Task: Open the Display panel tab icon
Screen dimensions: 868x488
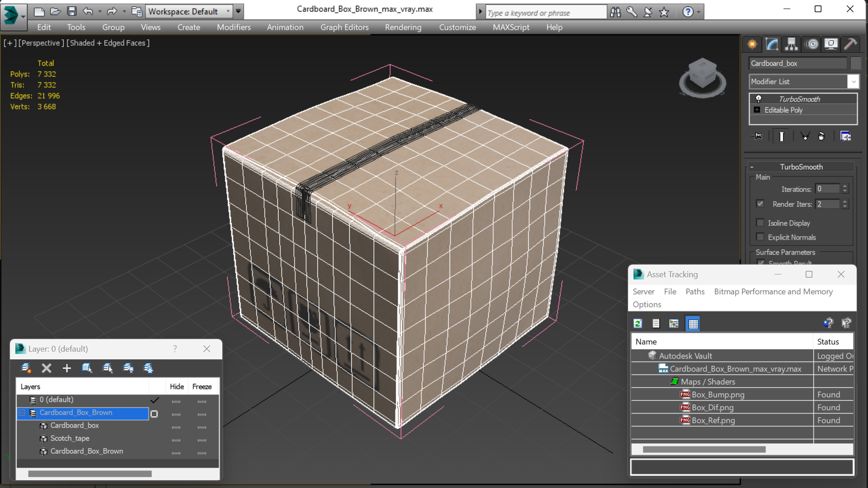Action: point(830,44)
